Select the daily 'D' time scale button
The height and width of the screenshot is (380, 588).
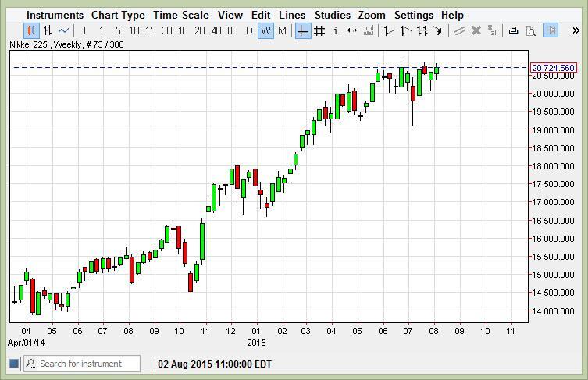[249, 30]
